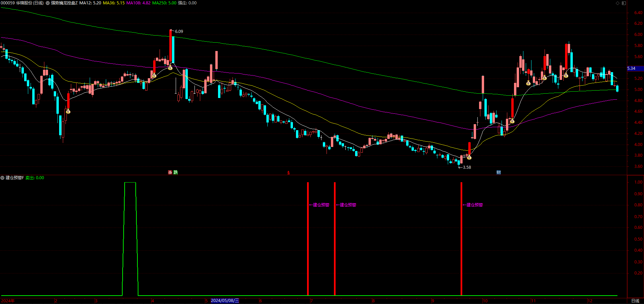Click the green 跌 event marker

[176, 172]
